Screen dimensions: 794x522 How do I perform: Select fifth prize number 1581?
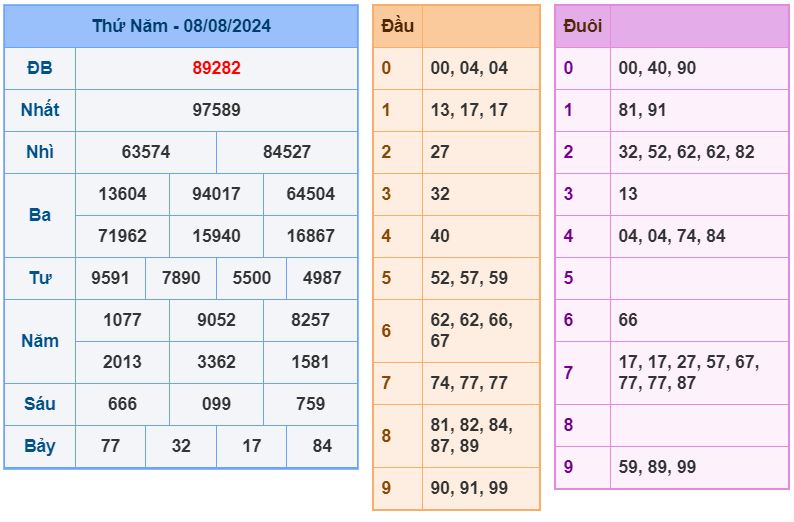[x=310, y=362]
